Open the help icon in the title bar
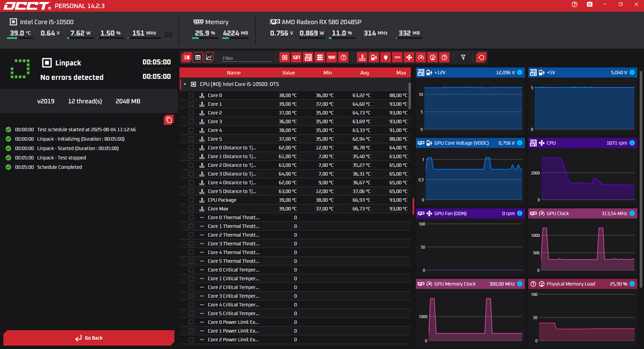The image size is (644, 349). point(575,5)
